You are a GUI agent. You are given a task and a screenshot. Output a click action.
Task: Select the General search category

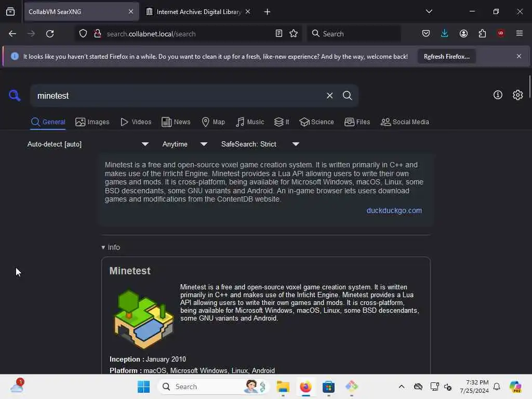[x=48, y=122]
